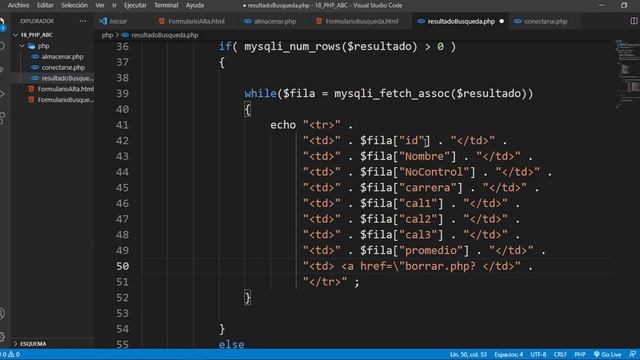This screenshot has width=640, height=360.
Task: Click the "carrera" key on line 45
Action: tap(427, 188)
